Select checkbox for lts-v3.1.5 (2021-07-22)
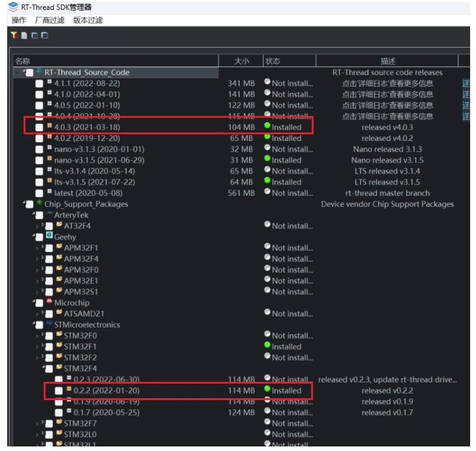Screen dimensions: 476x451 pyautogui.click(x=39, y=182)
